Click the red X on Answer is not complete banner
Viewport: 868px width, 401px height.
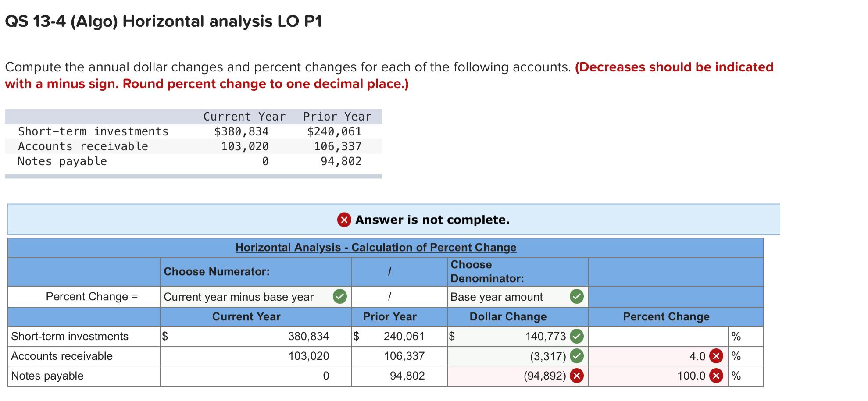pos(345,220)
